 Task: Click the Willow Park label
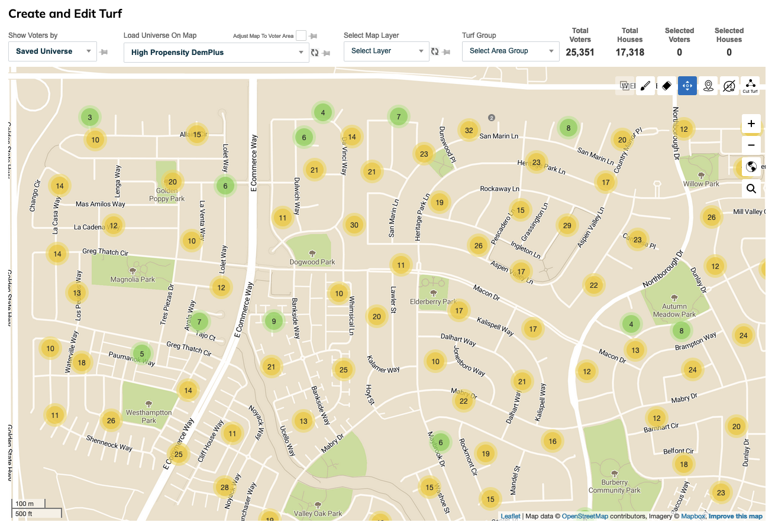pos(701,184)
